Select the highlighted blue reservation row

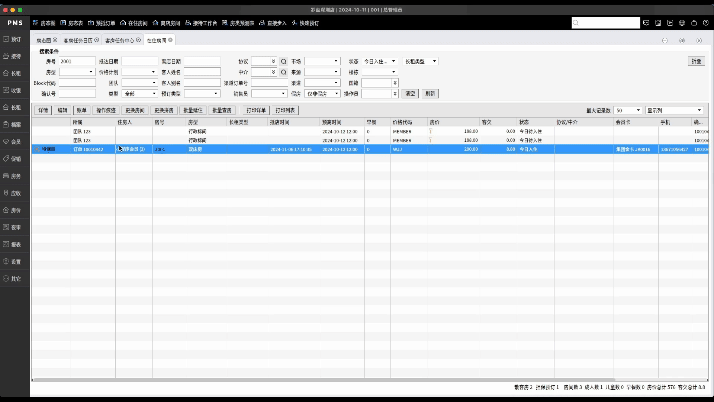tap(370, 149)
